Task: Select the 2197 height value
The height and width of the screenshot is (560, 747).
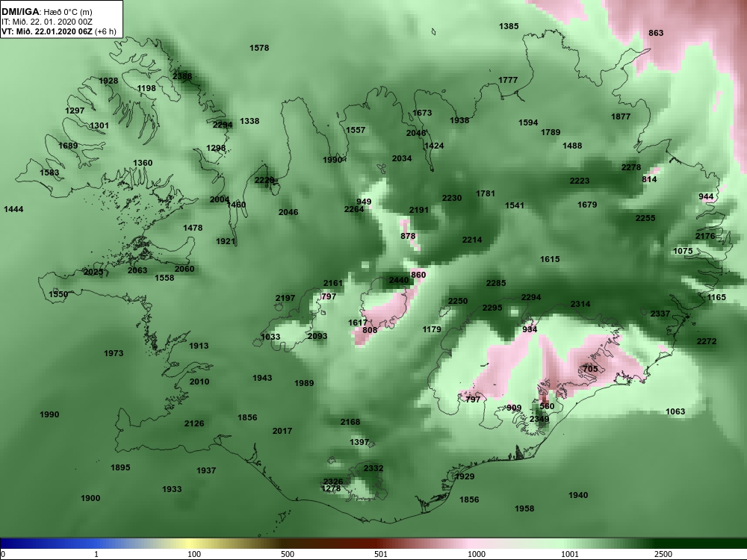Action: pos(285,299)
